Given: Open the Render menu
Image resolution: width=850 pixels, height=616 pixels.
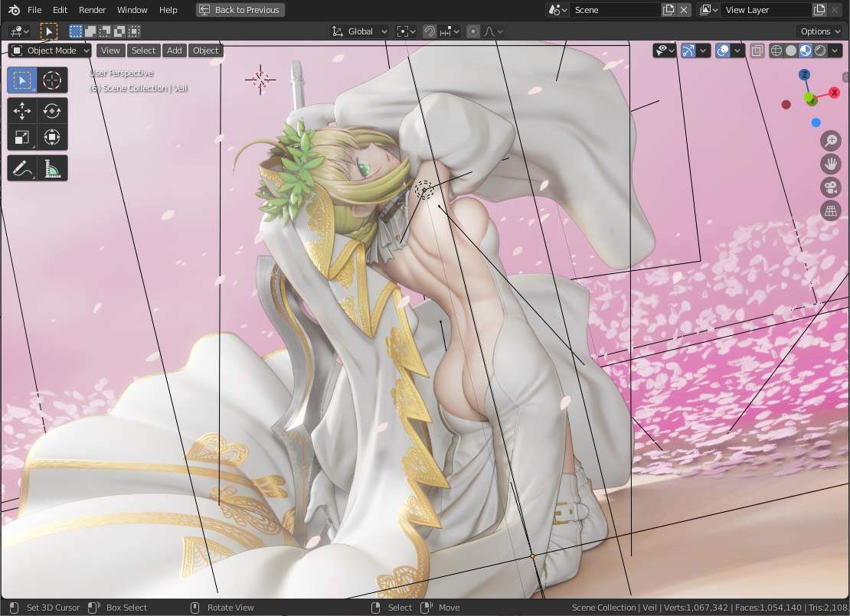Looking at the screenshot, I should point(92,10).
